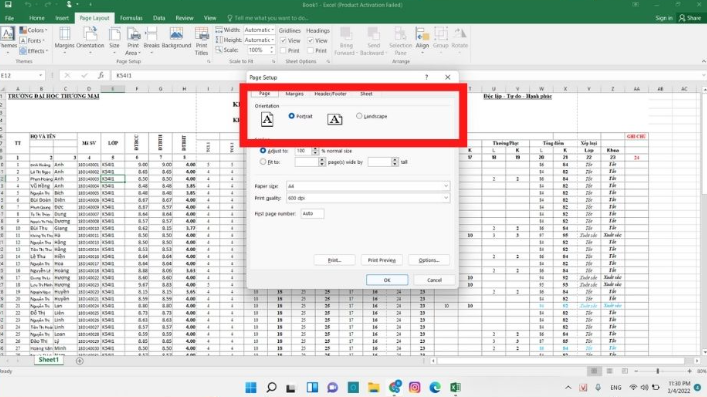Select the Bring Forward icon
The image size is (707, 397).
[x=346, y=34]
